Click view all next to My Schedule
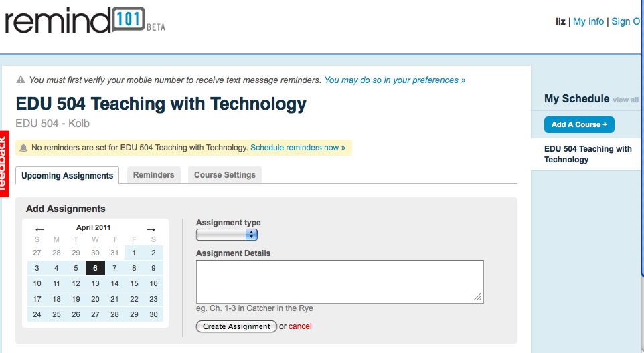The image size is (644, 353). (x=625, y=100)
